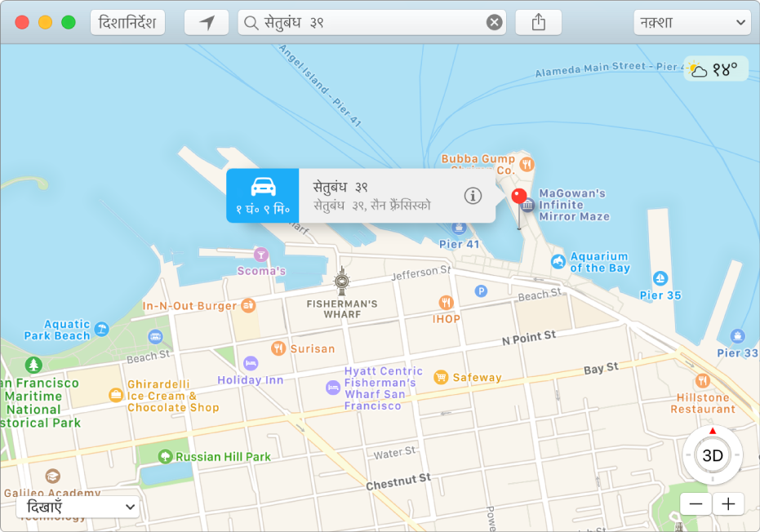
Task: Select the In-N-Out Burger marker
Action: pos(248,305)
